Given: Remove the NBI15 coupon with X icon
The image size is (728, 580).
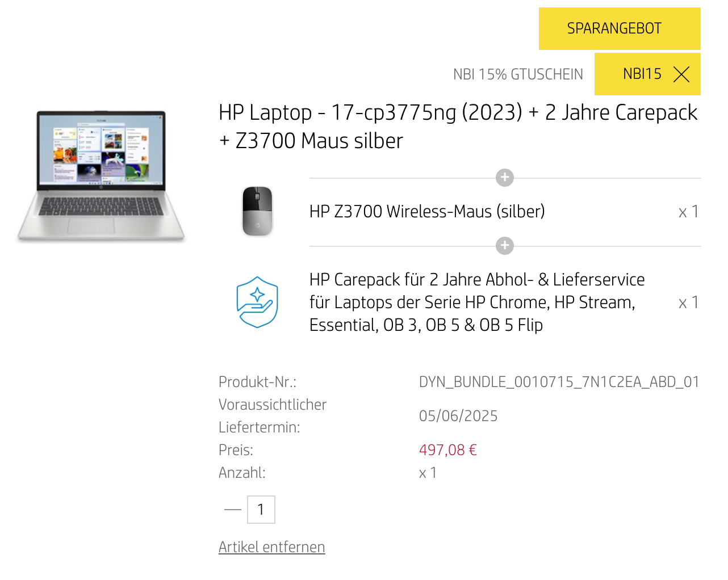Looking at the screenshot, I should coord(681,74).
